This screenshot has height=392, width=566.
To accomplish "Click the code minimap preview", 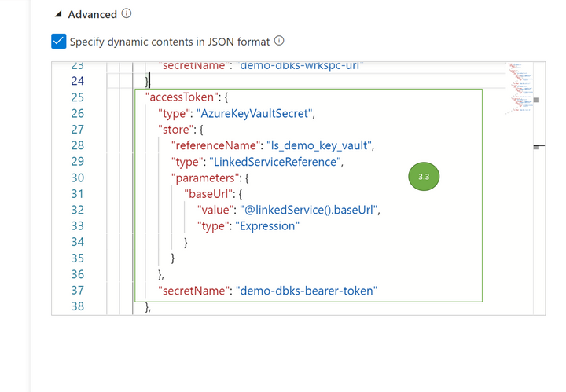I will 519,88.
